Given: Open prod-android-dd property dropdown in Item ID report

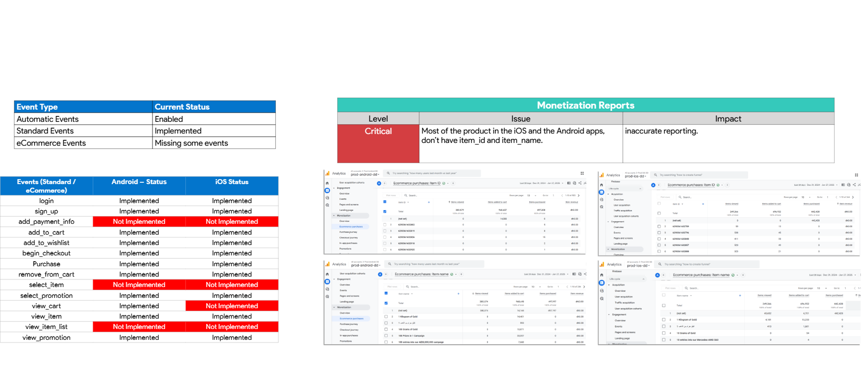Looking at the screenshot, I should (365, 175).
